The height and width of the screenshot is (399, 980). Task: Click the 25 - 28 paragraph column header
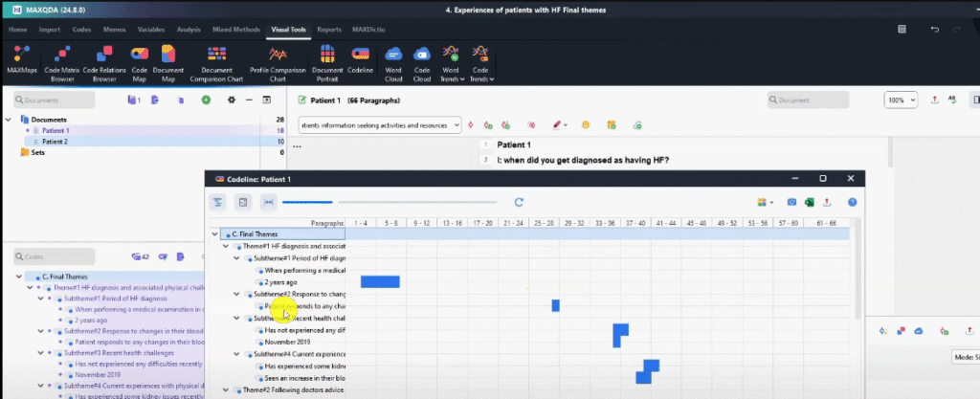(545, 223)
